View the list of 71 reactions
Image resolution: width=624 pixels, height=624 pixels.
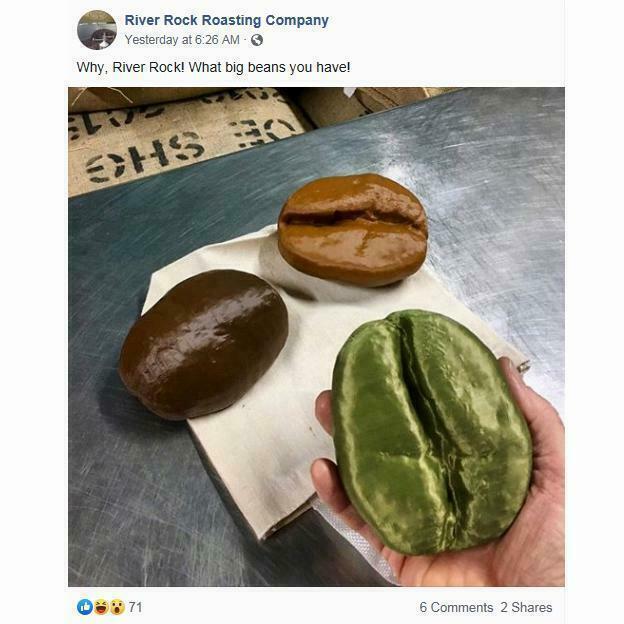(135, 607)
